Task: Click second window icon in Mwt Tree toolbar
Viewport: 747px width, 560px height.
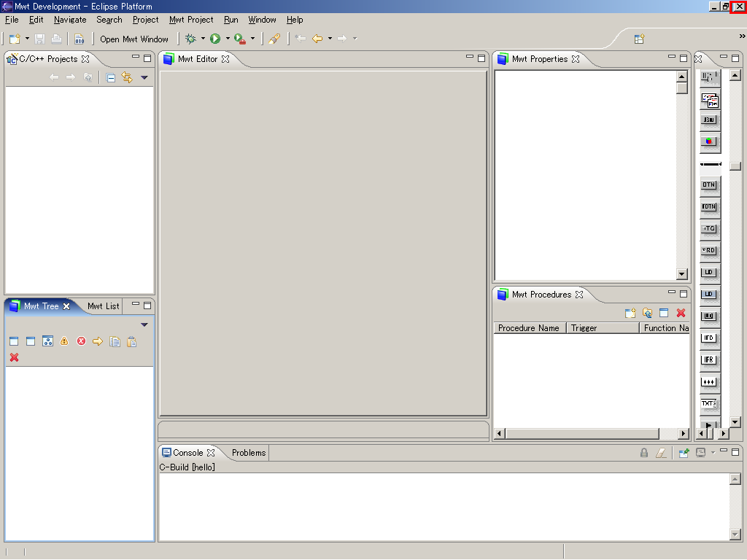Action: coord(31,341)
